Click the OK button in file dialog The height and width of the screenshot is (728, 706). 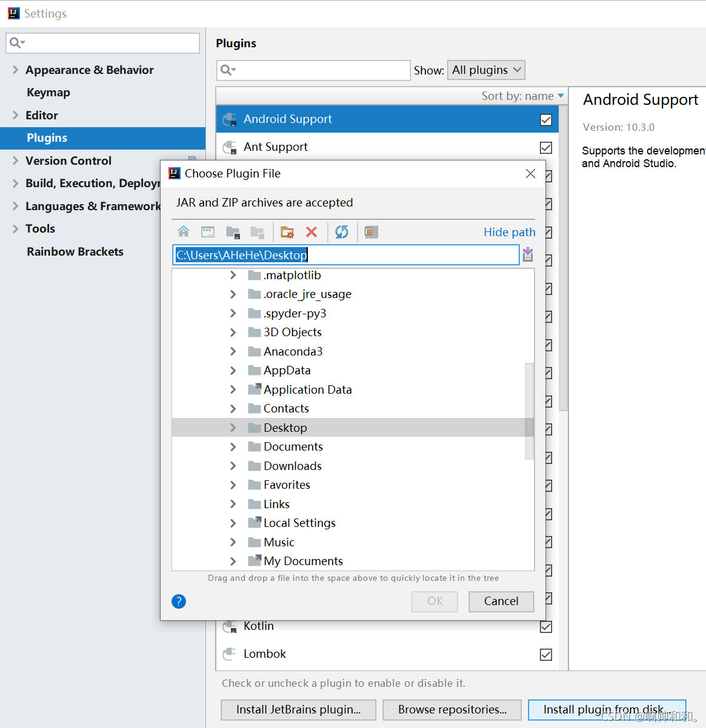435,601
